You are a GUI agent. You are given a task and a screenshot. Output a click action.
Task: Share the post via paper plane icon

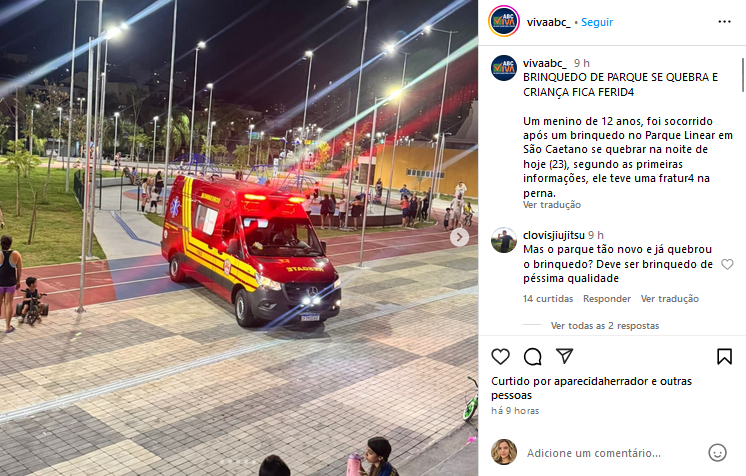click(x=564, y=356)
